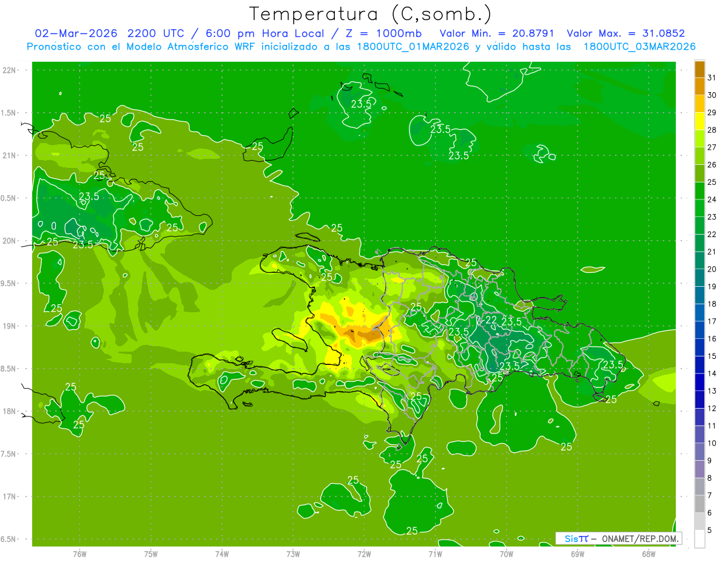The width and height of the screenshot is (728, 562).
Task: Click the "75W" longitude axis label
Action: pos(151,554)
